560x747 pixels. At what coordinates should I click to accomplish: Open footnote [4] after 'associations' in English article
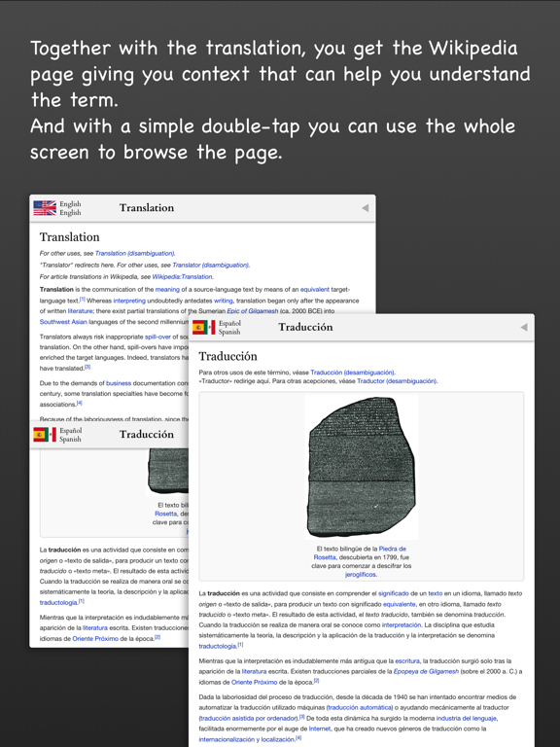pyautogui.click(x=80, y=403)
